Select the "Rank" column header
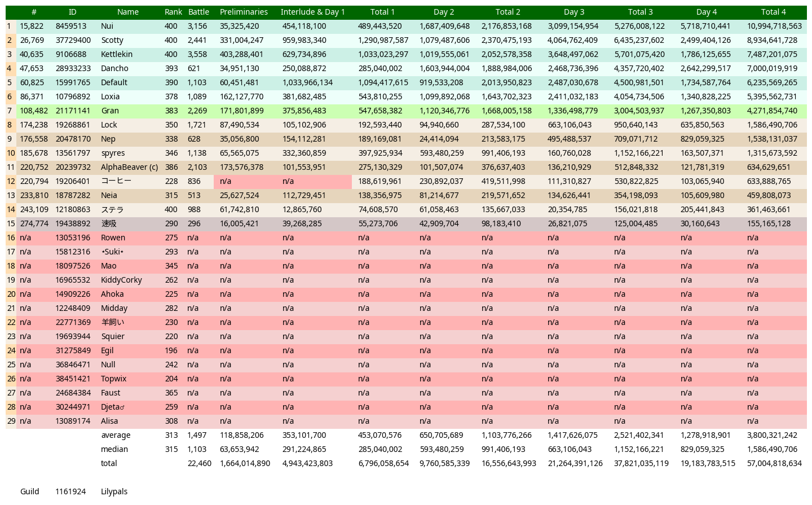The image size is (812, 505). coord(174,12)
